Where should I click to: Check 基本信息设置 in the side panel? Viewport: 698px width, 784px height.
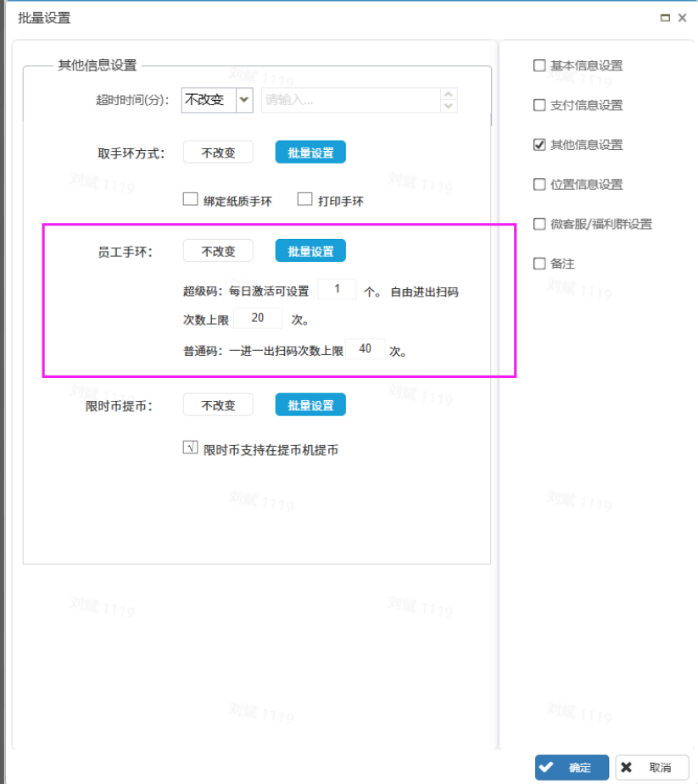[x=539, y=65]
